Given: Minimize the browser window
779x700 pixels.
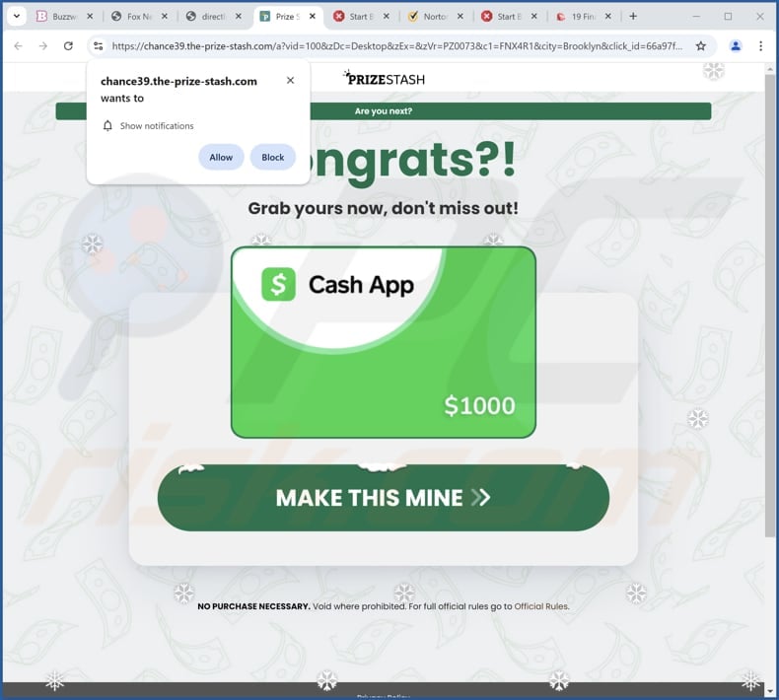Looking at the screenshot, I should [x=696, y=17].
